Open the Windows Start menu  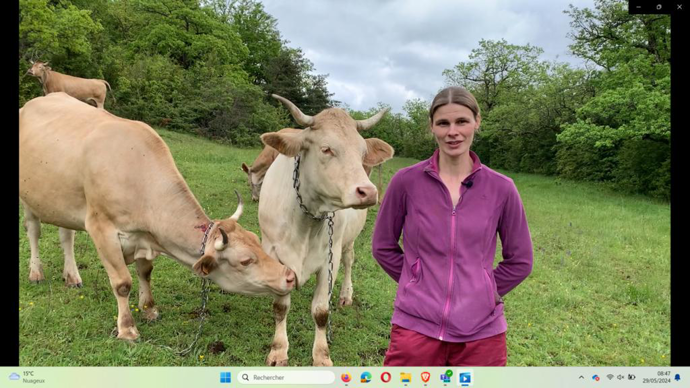225,377
